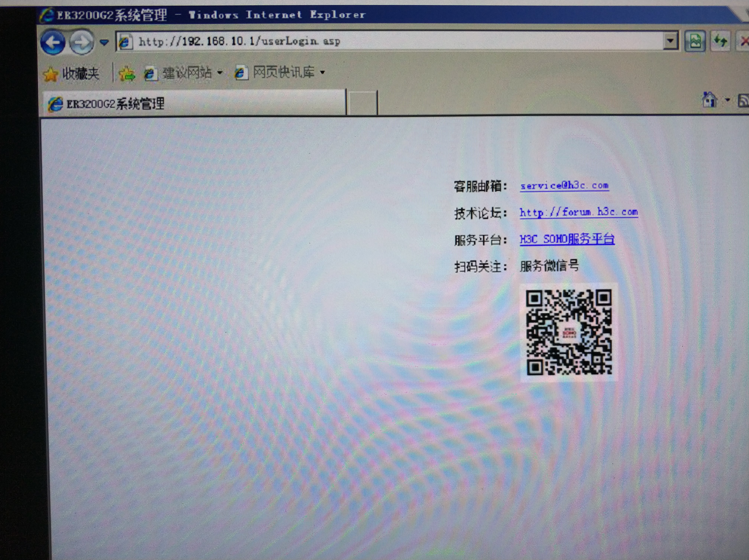This screenshot has width=749, height=560.
Task: Open the H3C SOHO服务平台 link
Action: point(567,239)
